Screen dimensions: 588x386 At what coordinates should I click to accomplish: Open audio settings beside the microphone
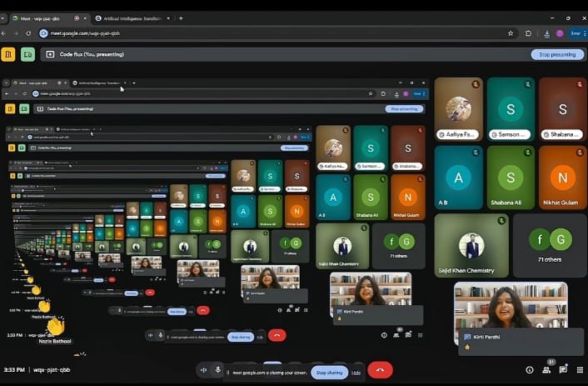[x=203, y=370]
